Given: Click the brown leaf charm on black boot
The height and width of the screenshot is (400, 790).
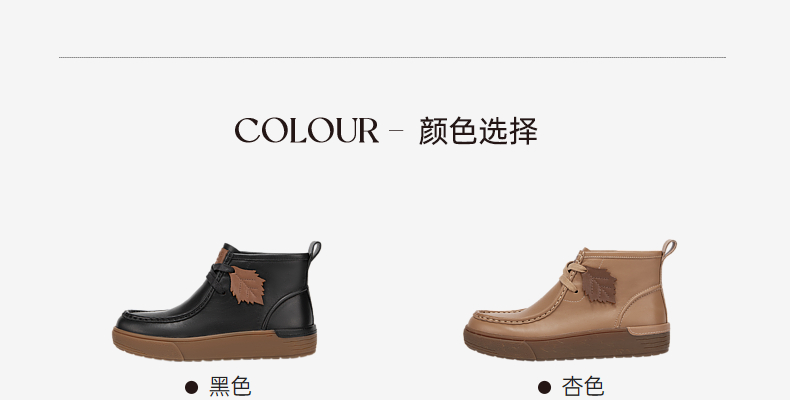Looking at the screenshot, I should tap(247, 286).
